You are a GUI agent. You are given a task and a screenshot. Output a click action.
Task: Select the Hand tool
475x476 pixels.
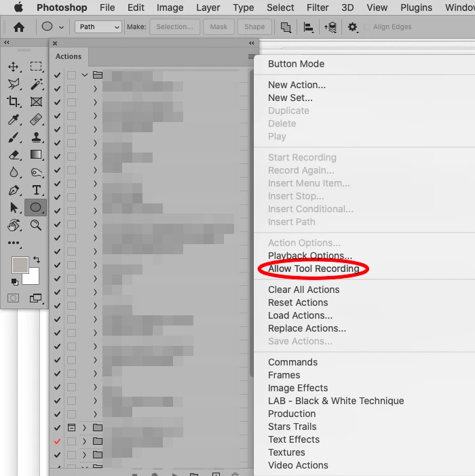(14, 225)
